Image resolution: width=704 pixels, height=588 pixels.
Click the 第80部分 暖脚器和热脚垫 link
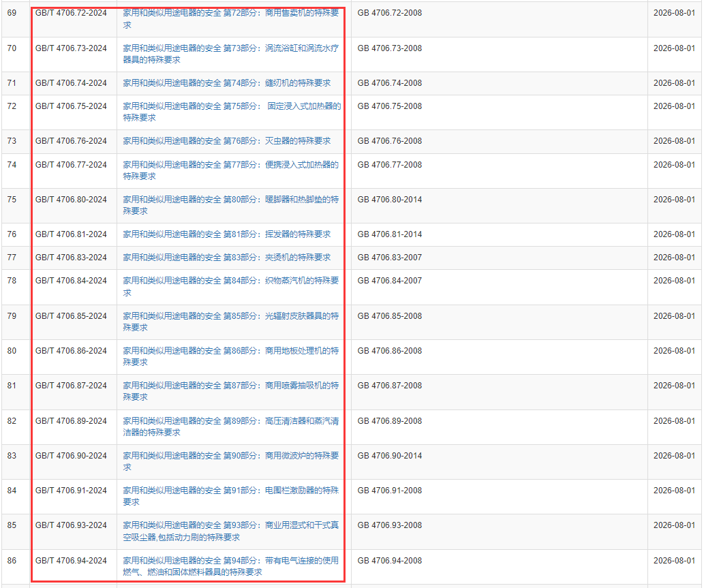[230, 200]
